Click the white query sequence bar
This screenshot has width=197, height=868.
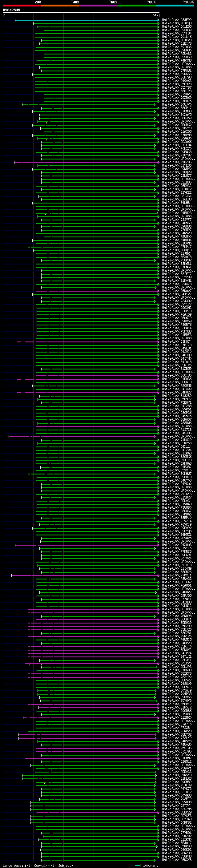(x=81, y=12)
